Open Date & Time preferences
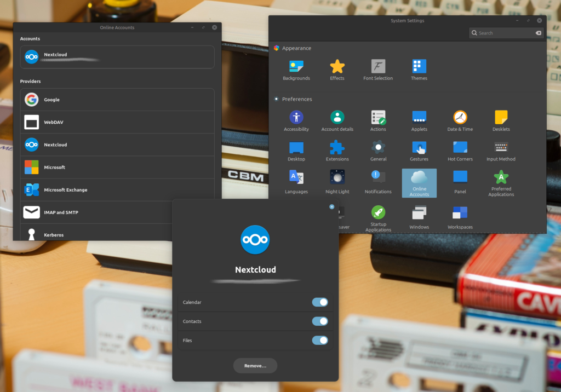561x392 pixels. tap(460, 121)
